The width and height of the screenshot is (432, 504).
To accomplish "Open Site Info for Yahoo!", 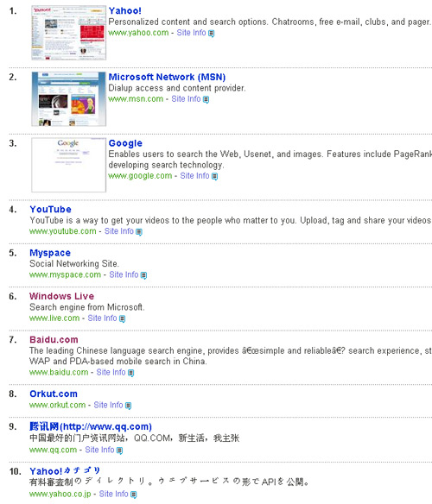I will [x=191, y=33].
